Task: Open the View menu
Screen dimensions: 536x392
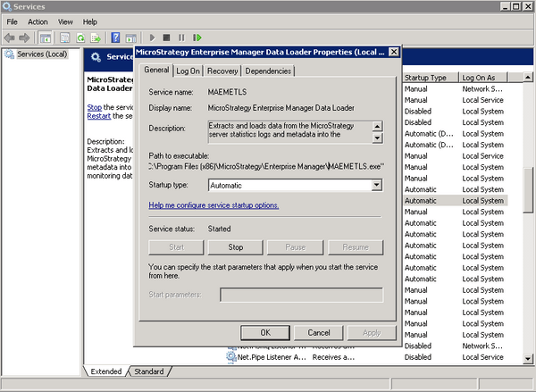Action: tap(65, 21)
